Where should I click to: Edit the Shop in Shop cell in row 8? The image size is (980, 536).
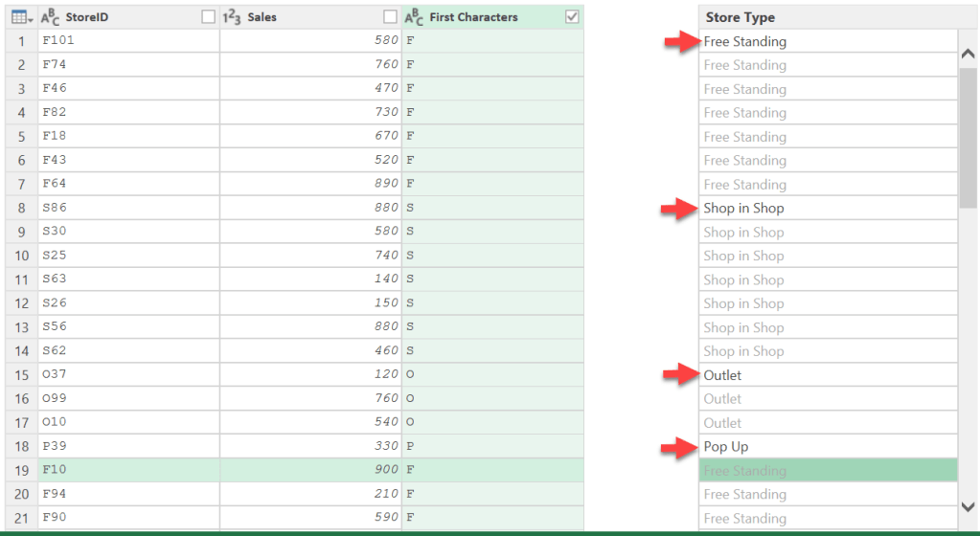pyautogui.click(x=827, y=209)
